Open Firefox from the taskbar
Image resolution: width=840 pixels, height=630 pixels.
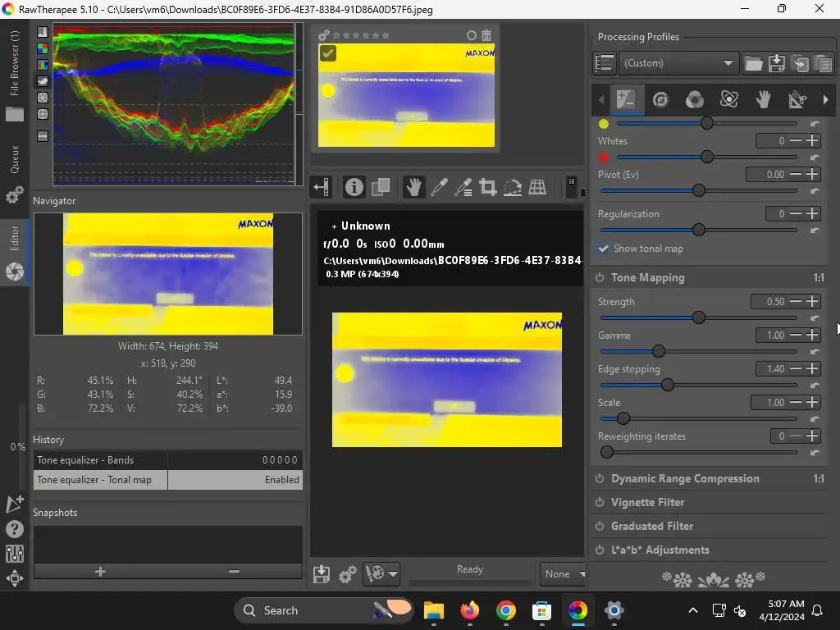(470, 610)
